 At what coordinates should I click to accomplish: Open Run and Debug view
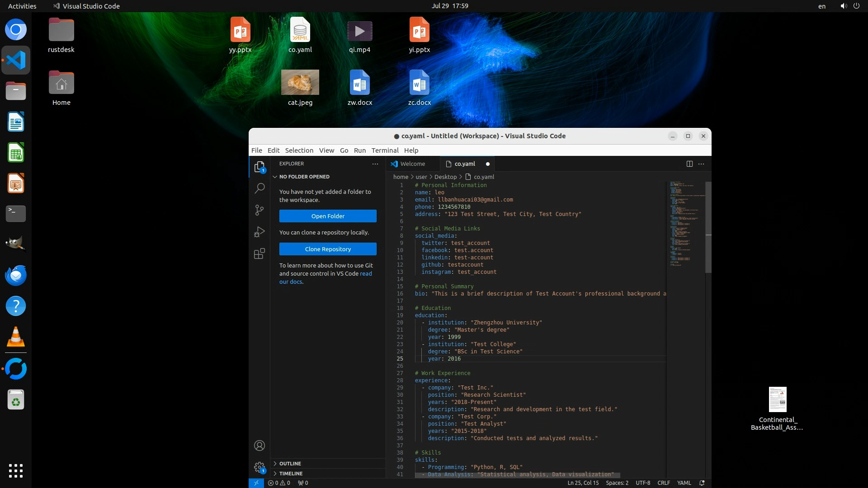[x=259, y=232]
